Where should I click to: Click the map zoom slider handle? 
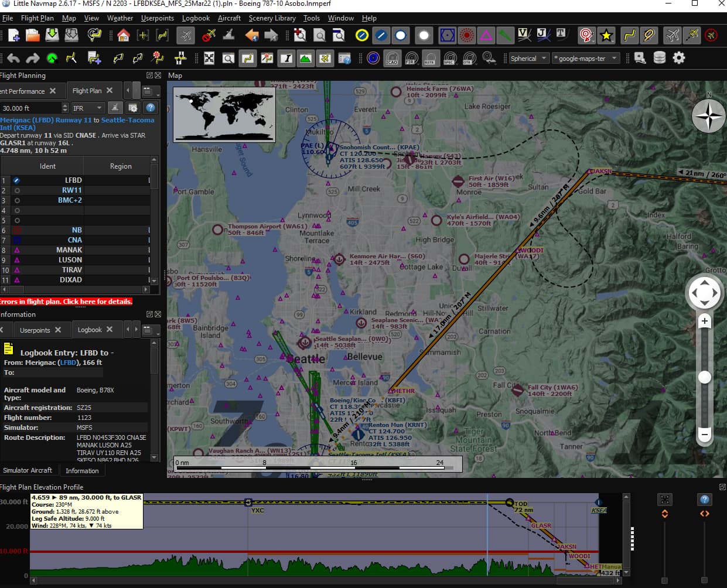[704, 377]
